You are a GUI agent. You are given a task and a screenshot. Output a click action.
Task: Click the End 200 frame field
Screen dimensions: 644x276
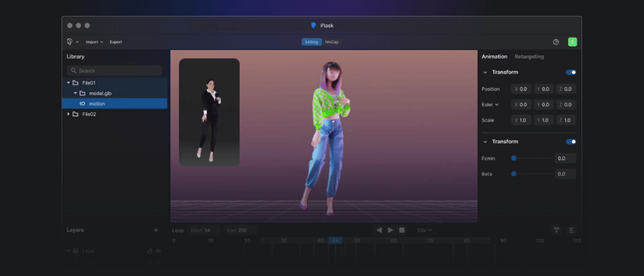[x=240, y=230]
